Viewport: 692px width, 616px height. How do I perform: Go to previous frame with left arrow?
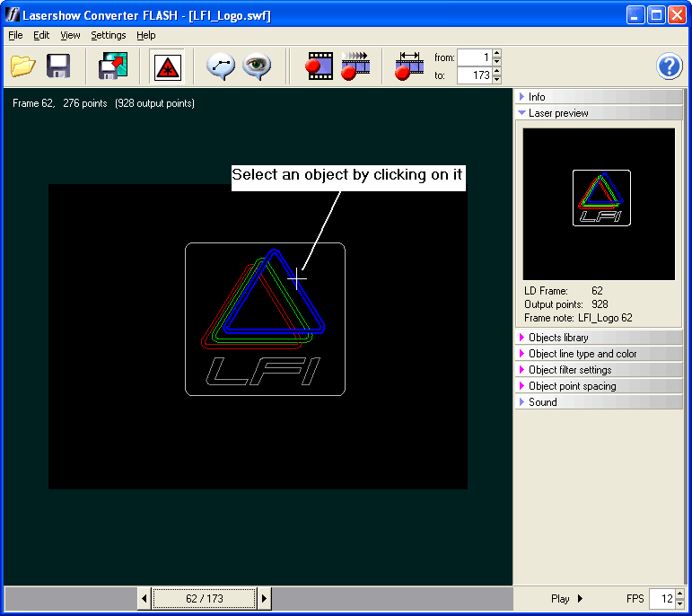click(x=145, y=599)
